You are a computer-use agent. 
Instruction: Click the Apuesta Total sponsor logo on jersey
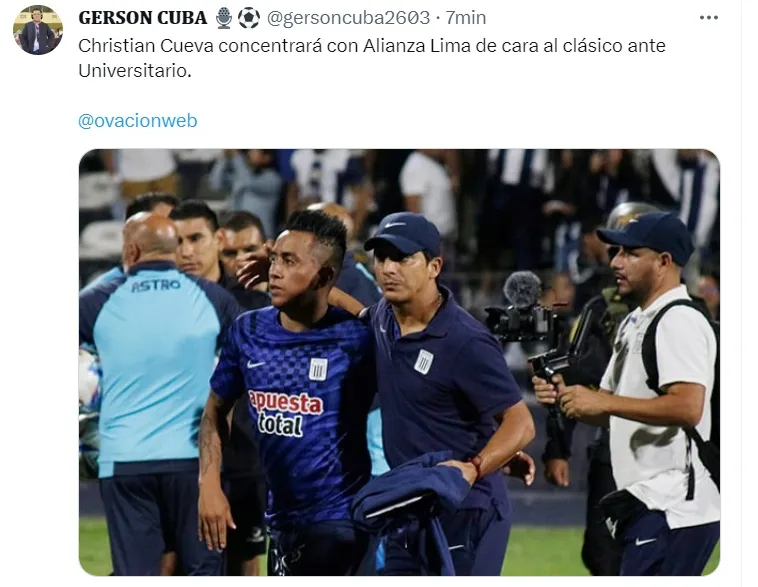[x=285, y=413]
